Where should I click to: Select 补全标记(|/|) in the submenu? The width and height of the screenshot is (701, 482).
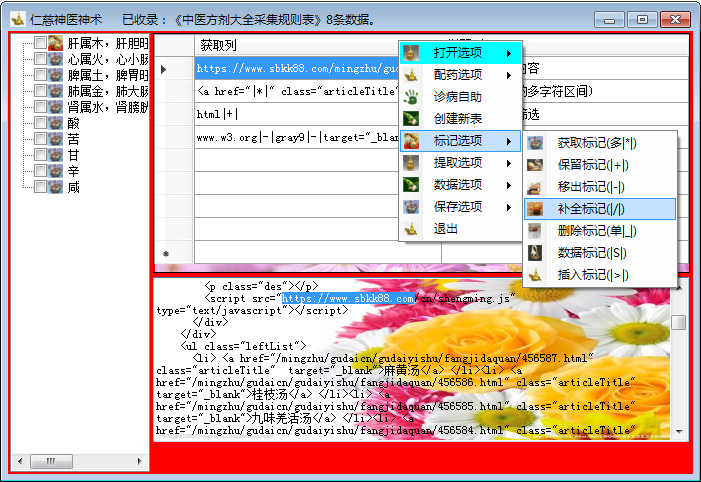click(x=600, y=209)
